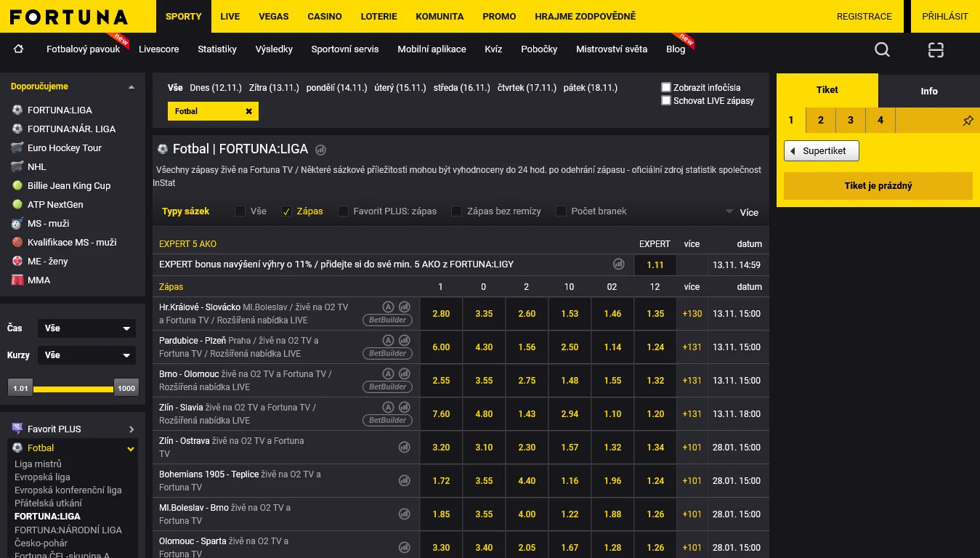Click the ticket scanner icon
The width and height of the screenshot is (980, 558).
pyautogui.click(x=936, y=49)
